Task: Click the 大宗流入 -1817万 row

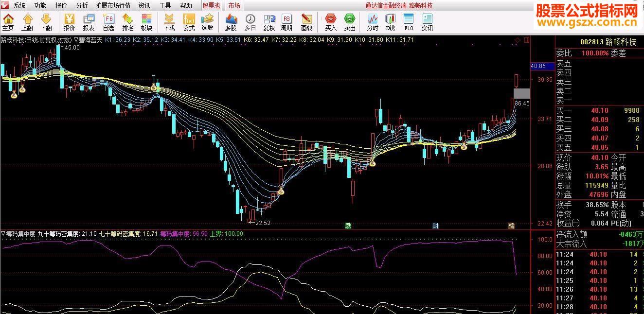Action: click(600, 244)
